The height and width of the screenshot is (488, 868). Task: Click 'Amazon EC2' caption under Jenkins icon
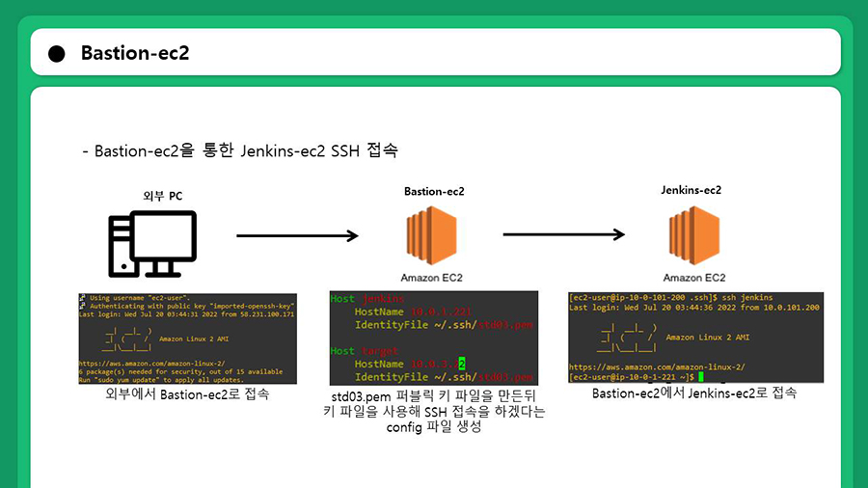(x=694, y=278)
